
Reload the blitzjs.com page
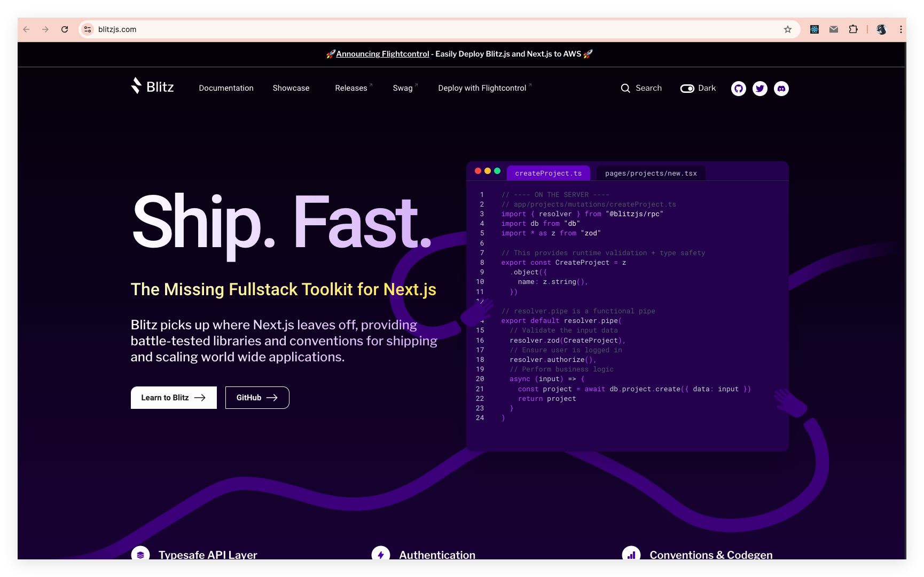65,29
